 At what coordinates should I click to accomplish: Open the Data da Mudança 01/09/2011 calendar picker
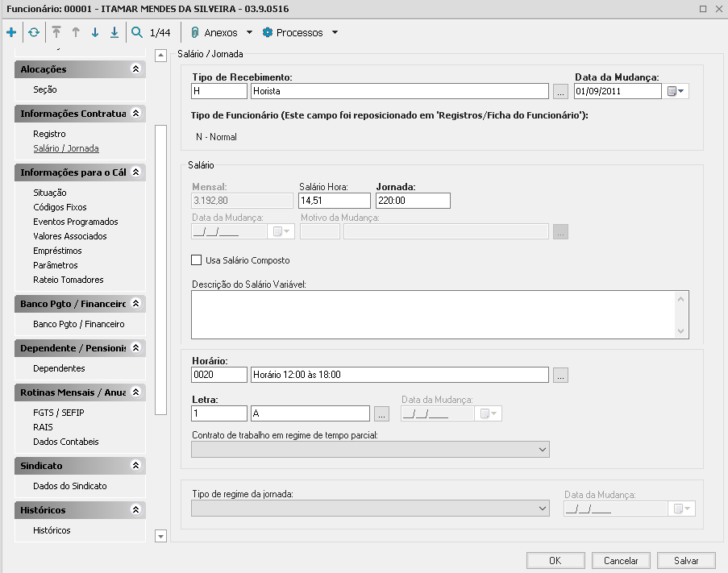[x=676, y=91]
